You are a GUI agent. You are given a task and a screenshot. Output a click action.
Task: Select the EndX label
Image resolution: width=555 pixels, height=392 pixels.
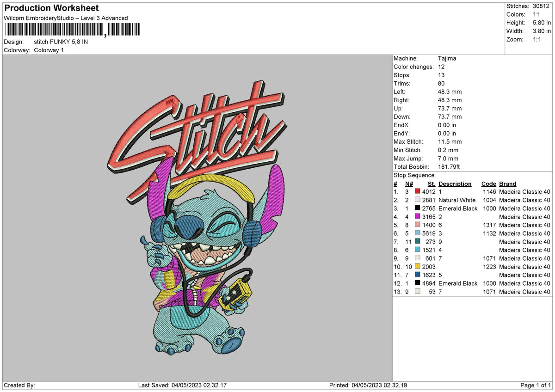[402, 125]
